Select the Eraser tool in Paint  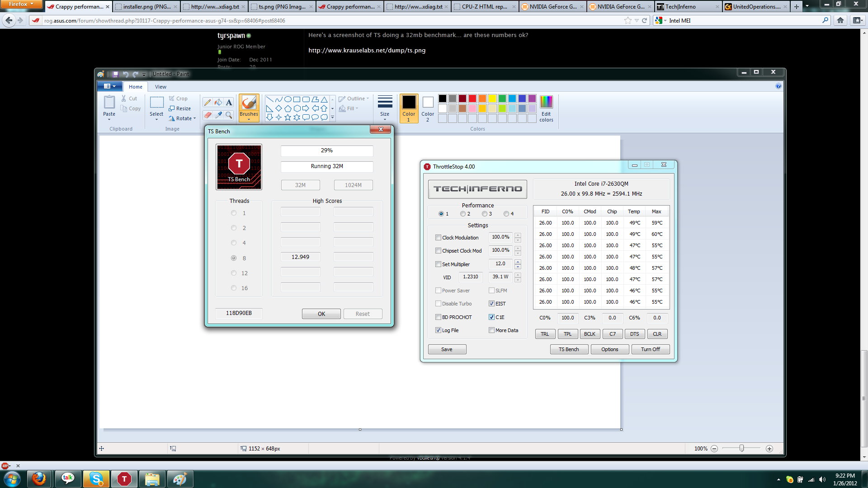pos(208,115)
